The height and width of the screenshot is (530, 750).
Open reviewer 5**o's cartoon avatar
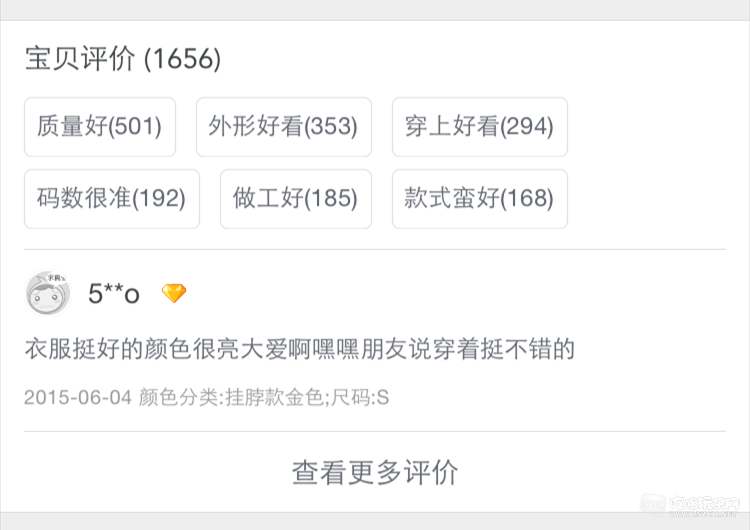pyautogui.click(x=48, y=293)
